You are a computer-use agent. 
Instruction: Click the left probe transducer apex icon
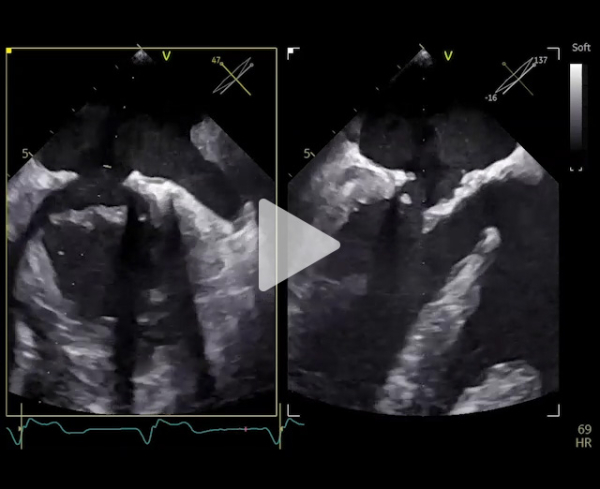(x=142, y=56)
